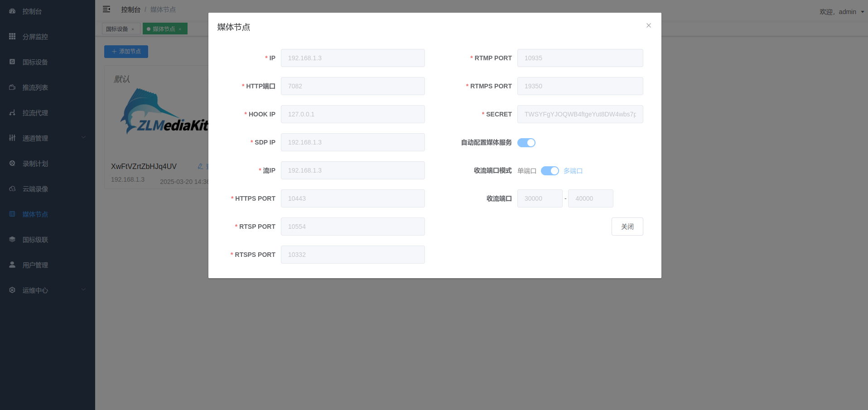
Task: Close the 媒体节点 dialog with X
Action: point(648,25)
